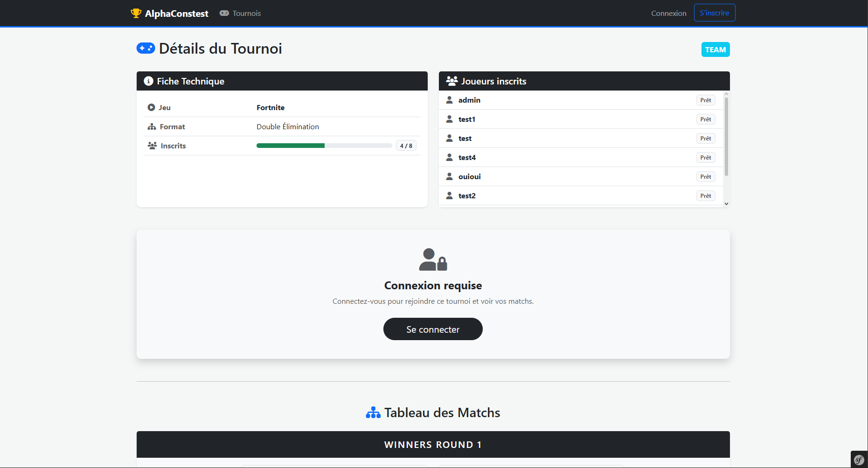868x468 pixels.
Task: Click the Se connecter button
Action: pyautogui.click(x=433, y=329)
